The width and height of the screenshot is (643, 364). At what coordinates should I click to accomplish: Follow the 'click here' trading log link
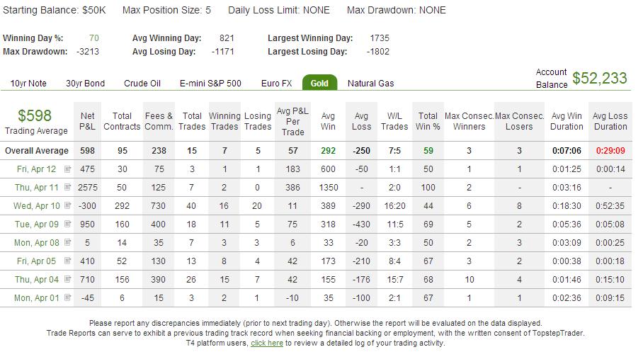click(x=267, y=343)
